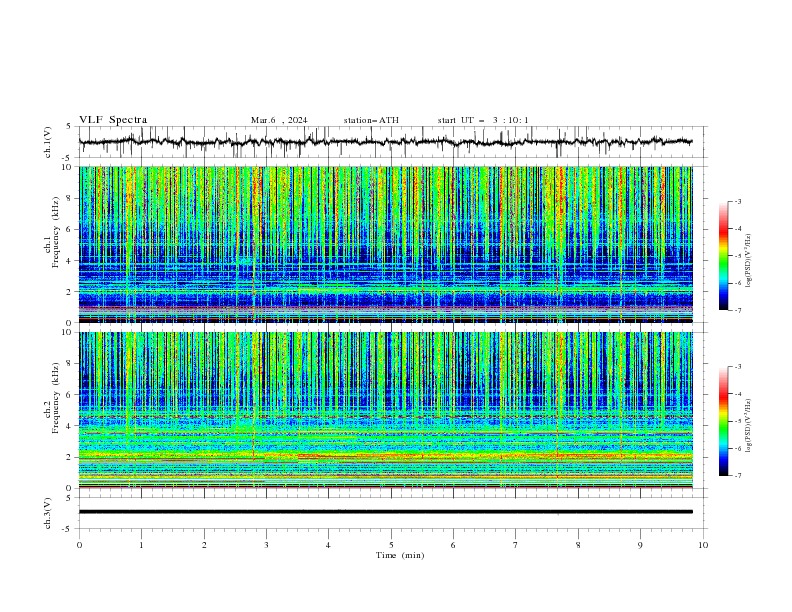Click the ch.3 flat black trace

pyautogui.click(x=386, y=512)
